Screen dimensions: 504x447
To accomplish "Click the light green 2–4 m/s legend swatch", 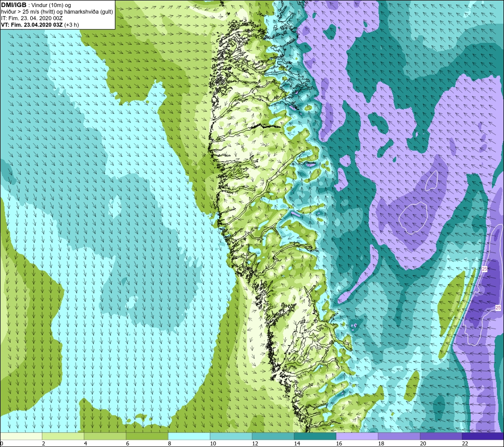I will pos(63,436).
